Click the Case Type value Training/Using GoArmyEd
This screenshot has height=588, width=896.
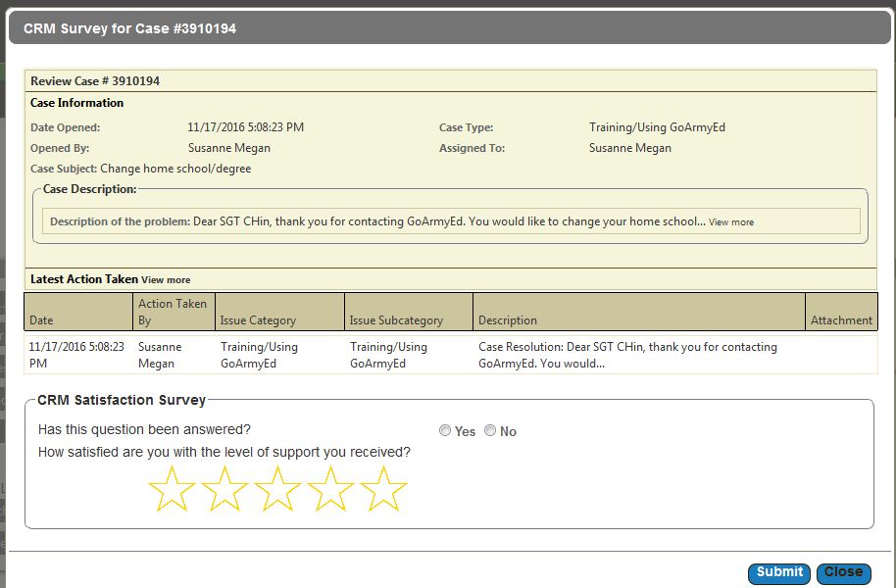657,127
